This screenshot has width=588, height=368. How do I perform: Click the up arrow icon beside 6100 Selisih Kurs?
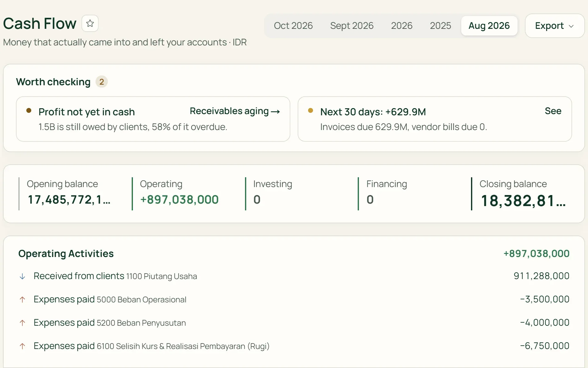click(22, 346)
